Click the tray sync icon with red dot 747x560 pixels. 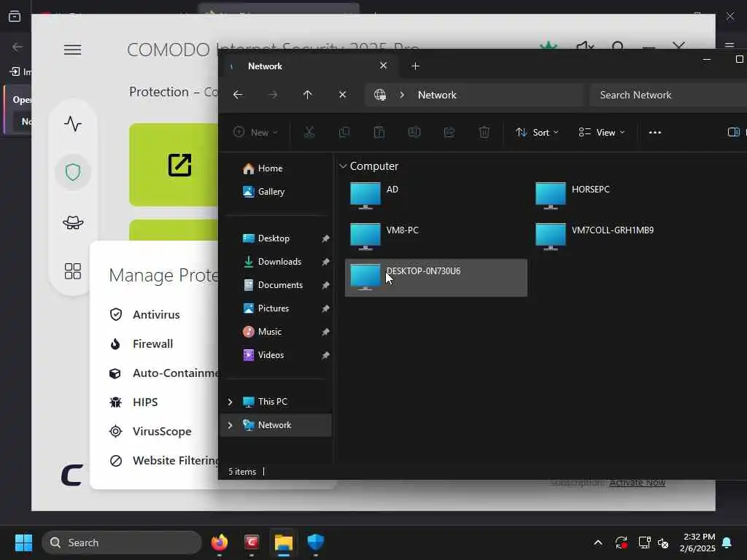(x=622, y=542)
